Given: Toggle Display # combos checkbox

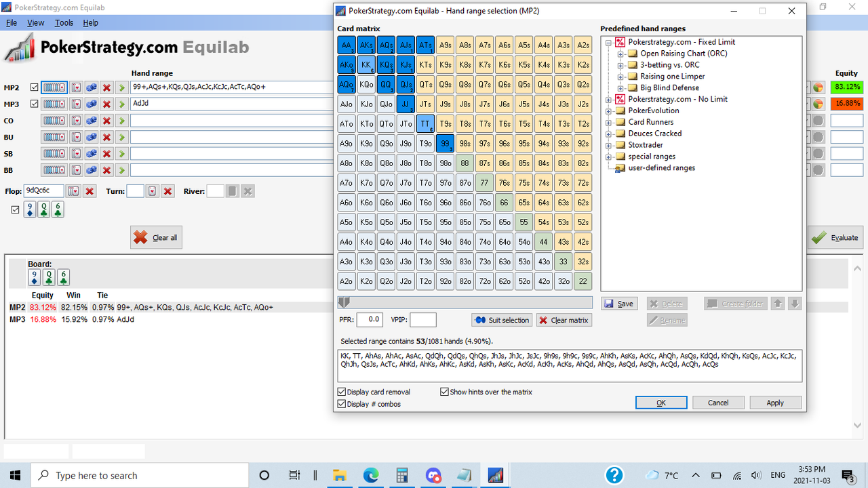Looking at the screenshot, I should pos(341,404).
